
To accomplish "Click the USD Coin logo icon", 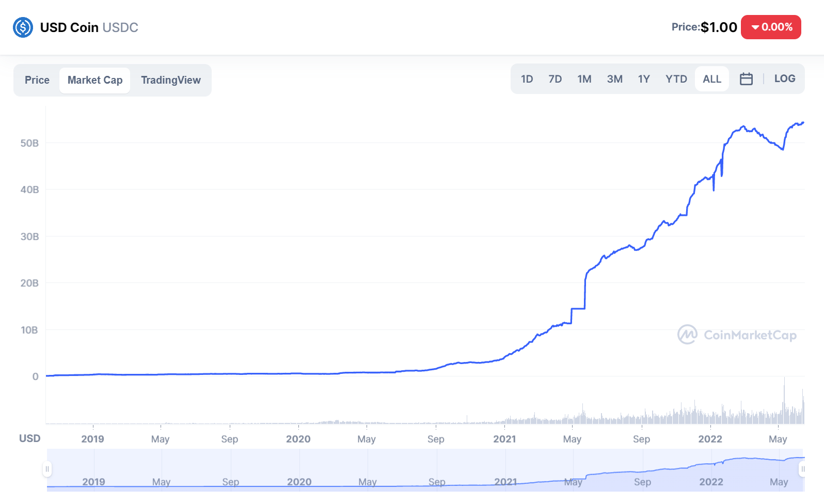I will click(23, 27).
